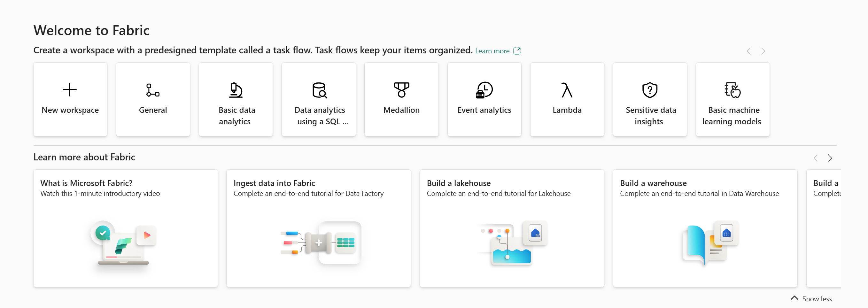Open the partially visible 'Build a' card

(824, 228)
